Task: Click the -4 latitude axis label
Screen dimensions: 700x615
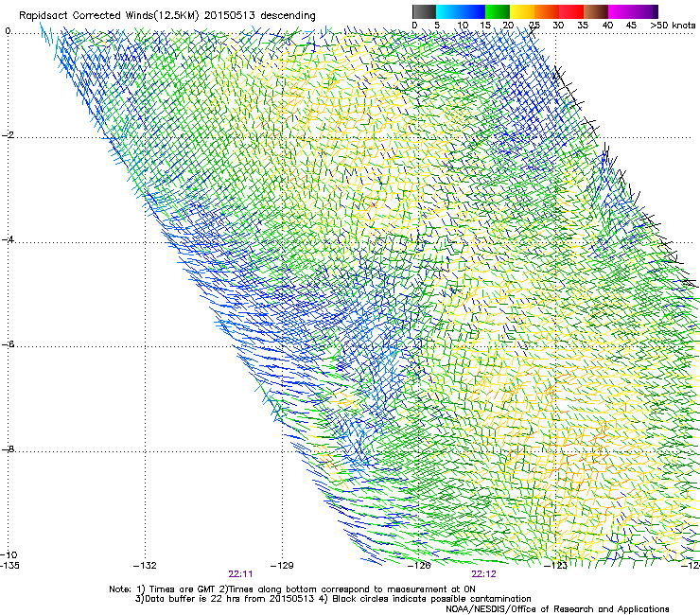Action: [8, 239]
